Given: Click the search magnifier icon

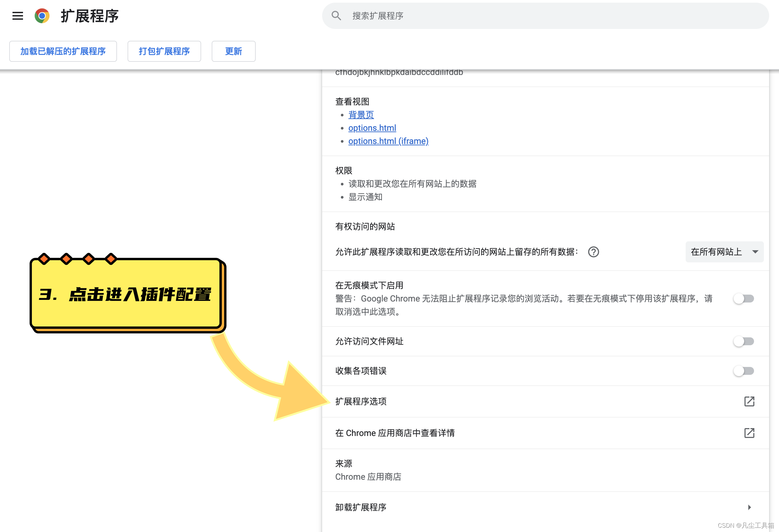Looking at the screenshot, I should [x=336, y=16].
